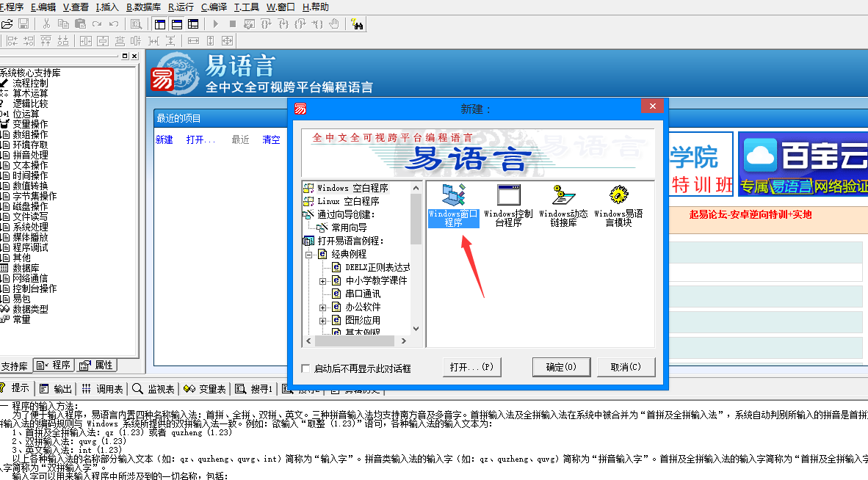Open the T.工具 menu
Viewport: 868px width, 480px height.
click(247, 7)
